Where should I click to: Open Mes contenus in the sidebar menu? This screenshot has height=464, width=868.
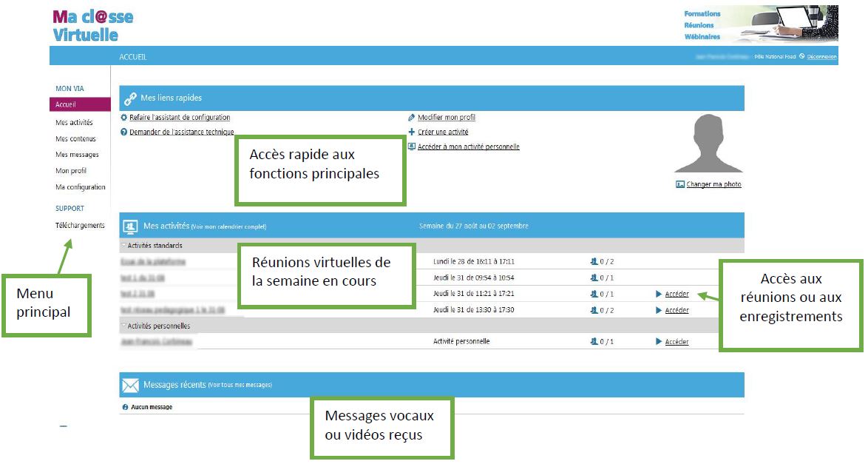pos(77,139)
